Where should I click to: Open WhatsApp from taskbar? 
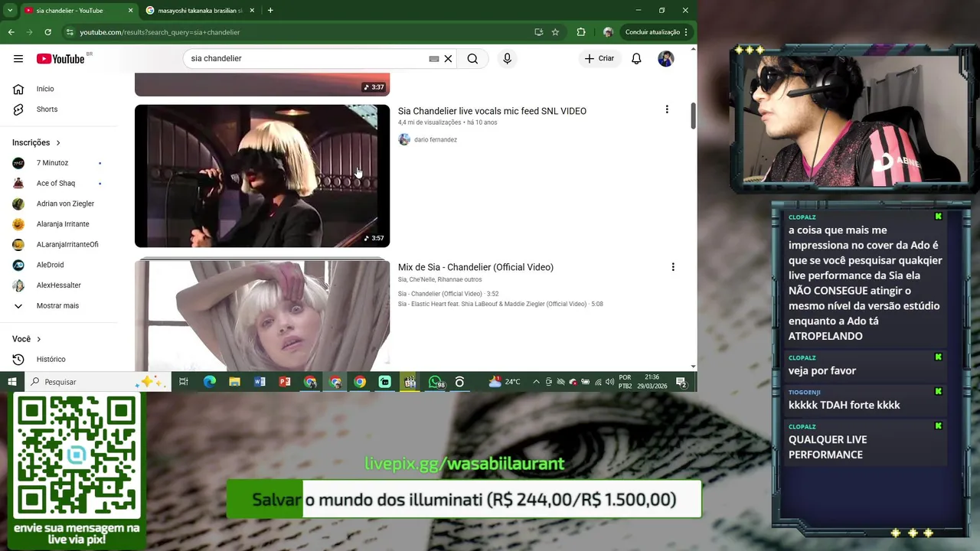tap(435, 382)
